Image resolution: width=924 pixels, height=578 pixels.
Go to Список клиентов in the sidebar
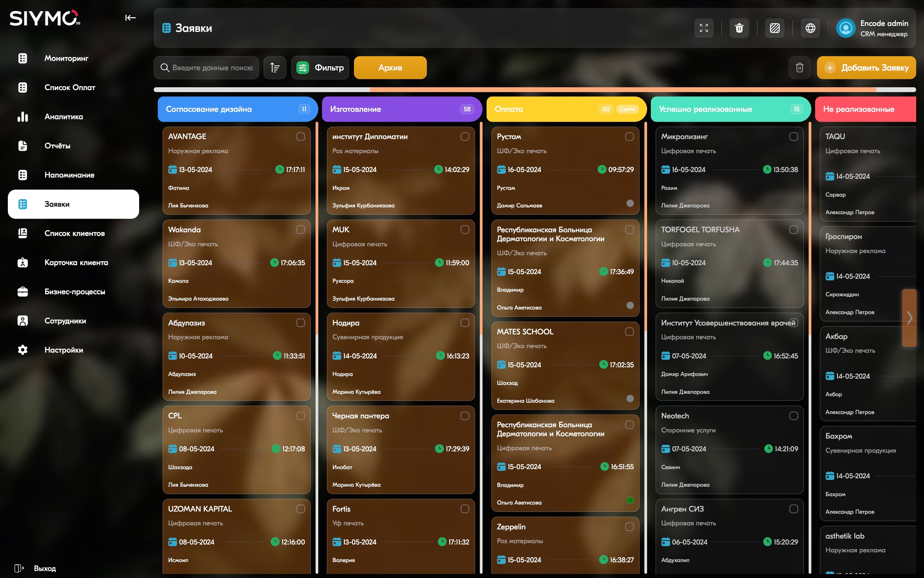[74, 233]
